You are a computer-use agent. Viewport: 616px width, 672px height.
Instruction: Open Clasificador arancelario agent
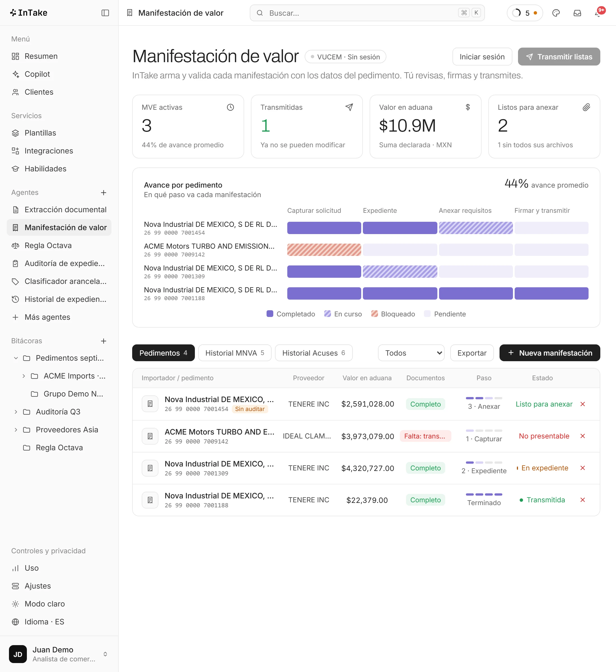(x=59, y=281)
